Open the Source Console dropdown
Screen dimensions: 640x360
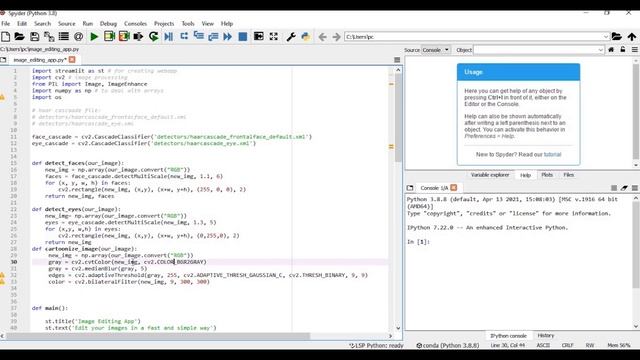click(x=436, y=50)
